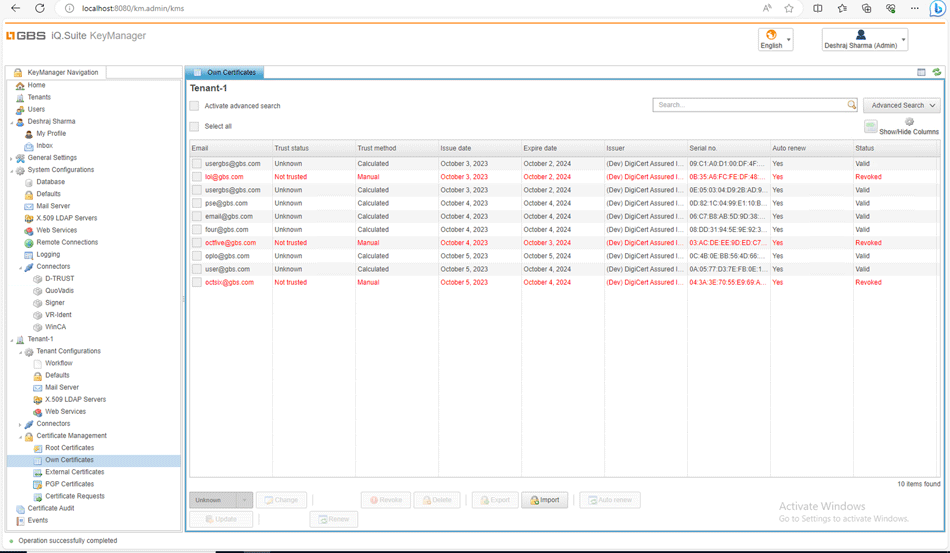
Task: Open the Mail Server under System Configurations
Action: pos(53,206)
